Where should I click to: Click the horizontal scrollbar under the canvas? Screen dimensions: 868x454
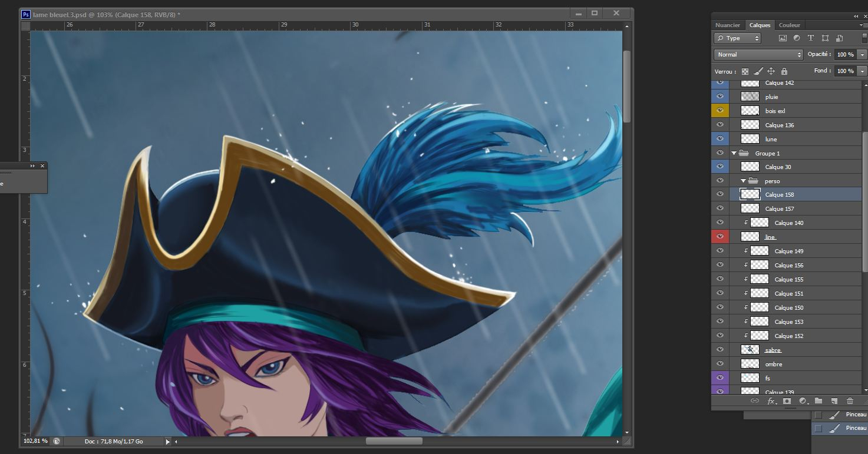(x=394, y=441)
